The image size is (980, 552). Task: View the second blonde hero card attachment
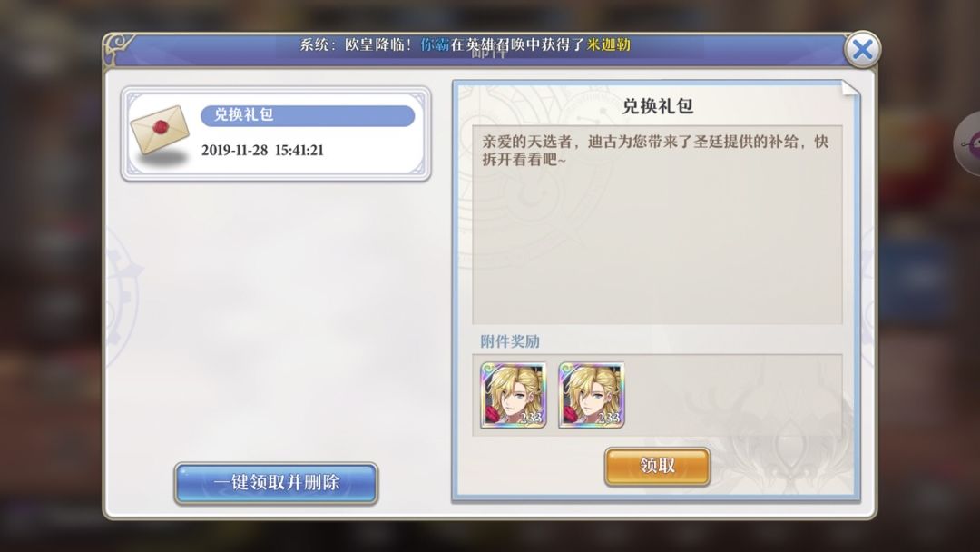point(592,395)
